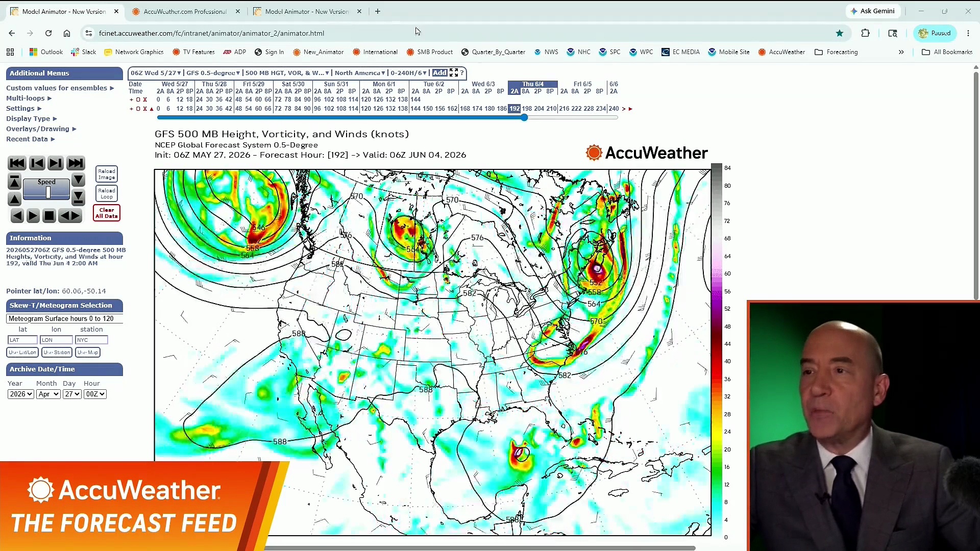Image resolution: width=980 pixels, height=551 pixels.
Task: Open NHC bookmark in bookmarks bar
Action: click(x=578, y=52)
